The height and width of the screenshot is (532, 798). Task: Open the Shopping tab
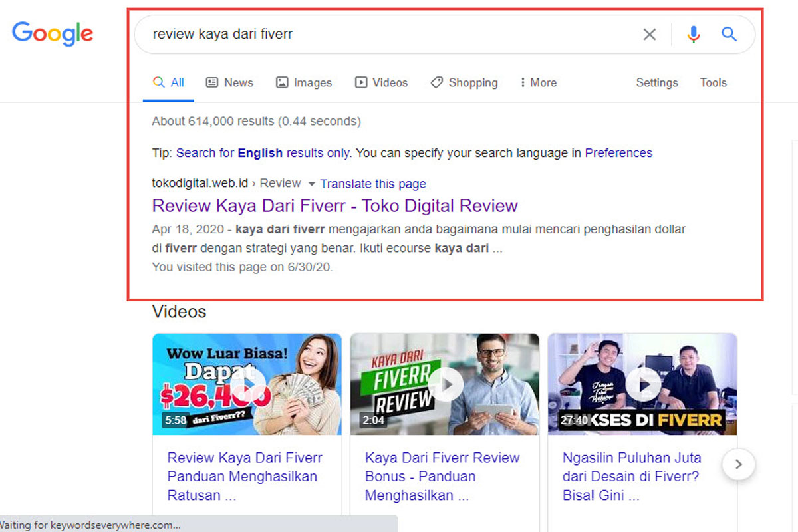tap(464, 83)
